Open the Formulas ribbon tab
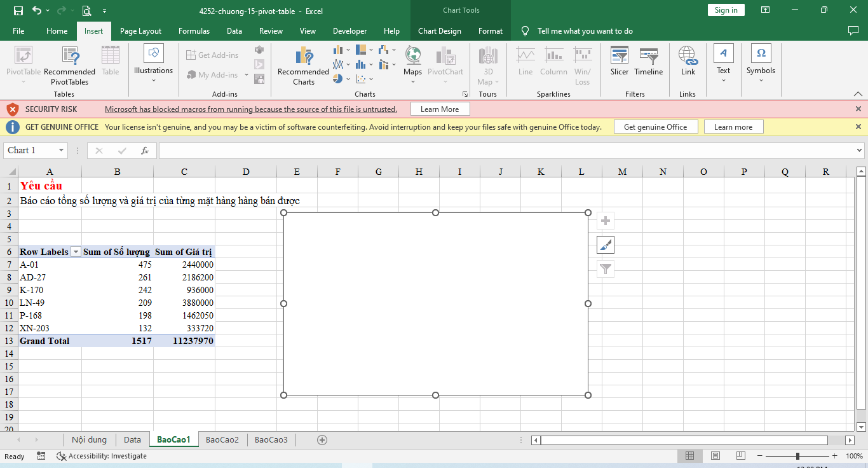Screen dimensions: 868x468 [194, 31]
